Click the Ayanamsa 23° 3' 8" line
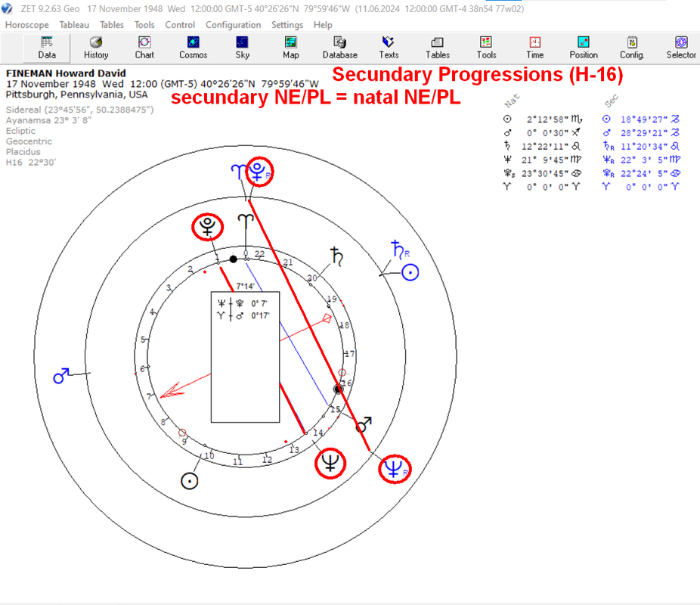The height and width of the screenshot is (605, 700). (48, 120)
